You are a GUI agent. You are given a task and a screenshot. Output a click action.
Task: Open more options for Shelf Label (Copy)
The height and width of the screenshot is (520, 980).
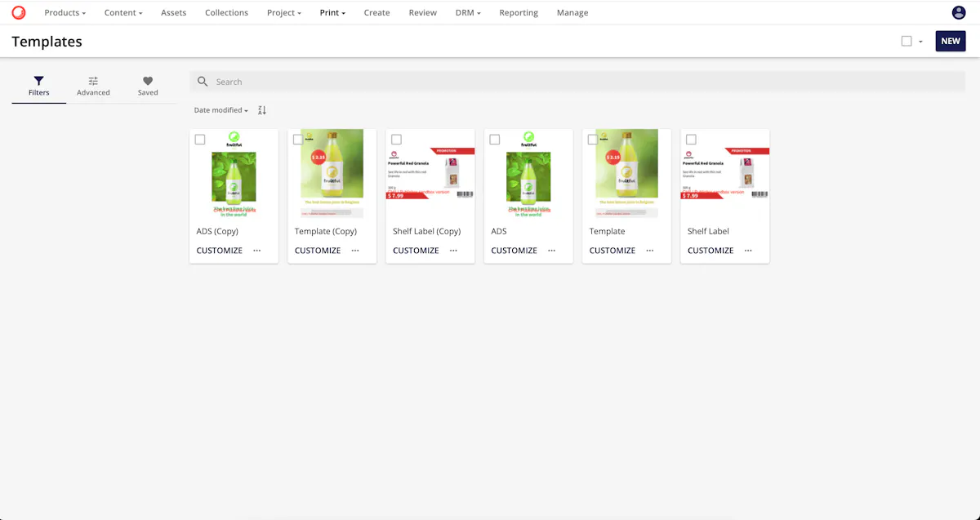tap(453, 251)
